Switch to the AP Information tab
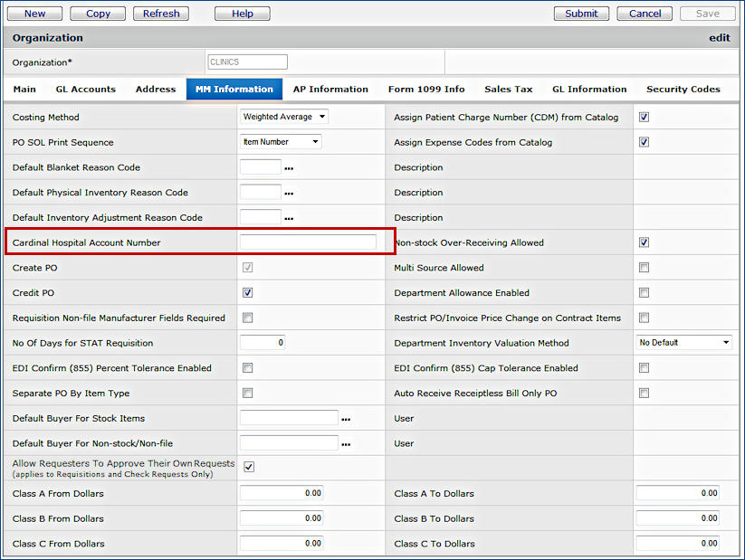 point(330,90)
